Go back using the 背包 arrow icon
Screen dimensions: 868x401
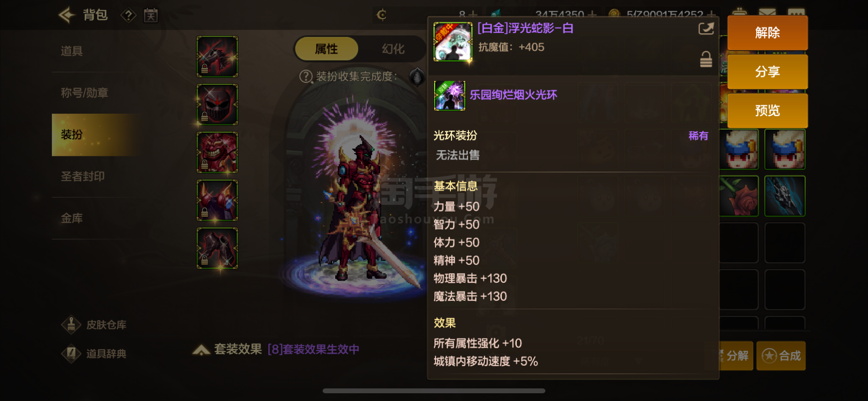pyautogui.click(x=67, y=15)
